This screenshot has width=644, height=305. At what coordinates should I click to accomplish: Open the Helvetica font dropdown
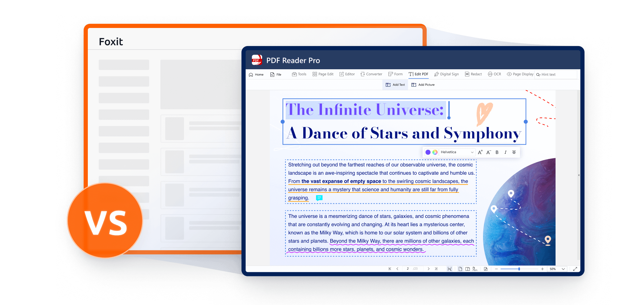[457, 152]
